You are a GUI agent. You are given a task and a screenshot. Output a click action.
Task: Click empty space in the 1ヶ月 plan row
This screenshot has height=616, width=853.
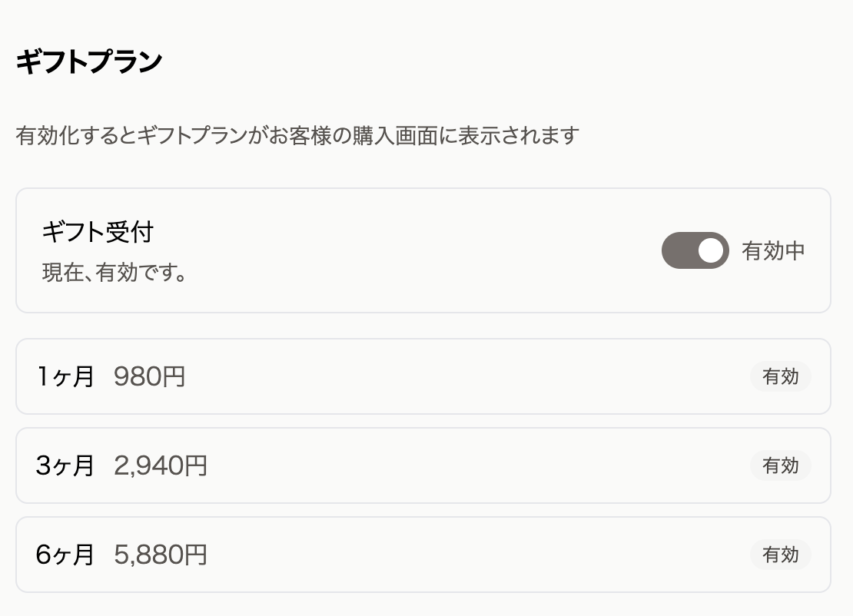[461, 376]
